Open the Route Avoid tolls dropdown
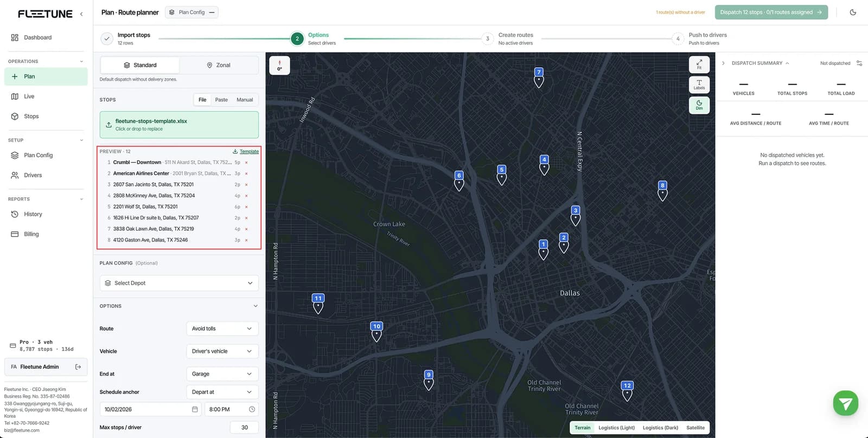Image resolution: width=868 pixels, height=438 pixels. pyautogui.click(x=222, y=328)
